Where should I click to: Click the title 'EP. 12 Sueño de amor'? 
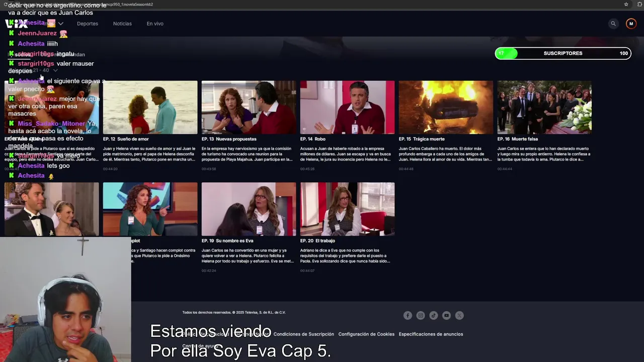point(126,139)
